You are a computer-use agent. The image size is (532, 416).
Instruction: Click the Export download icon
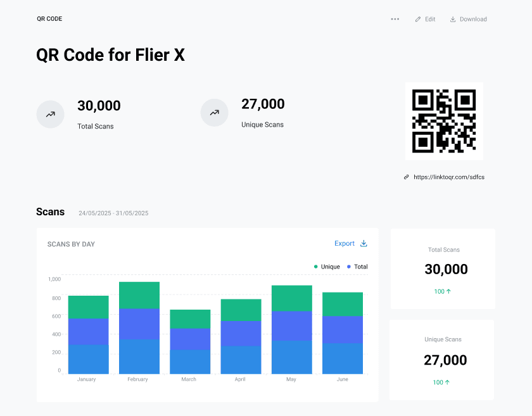coord(364,243)
